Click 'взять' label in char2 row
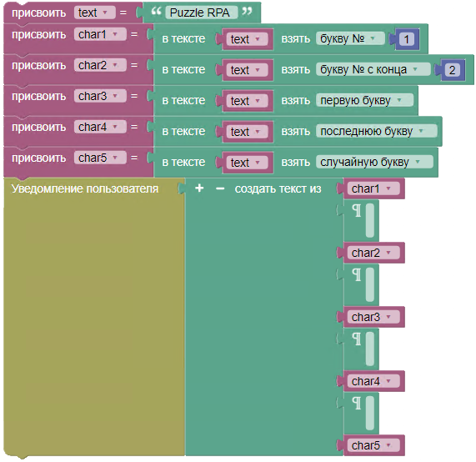 coord(296,70)
